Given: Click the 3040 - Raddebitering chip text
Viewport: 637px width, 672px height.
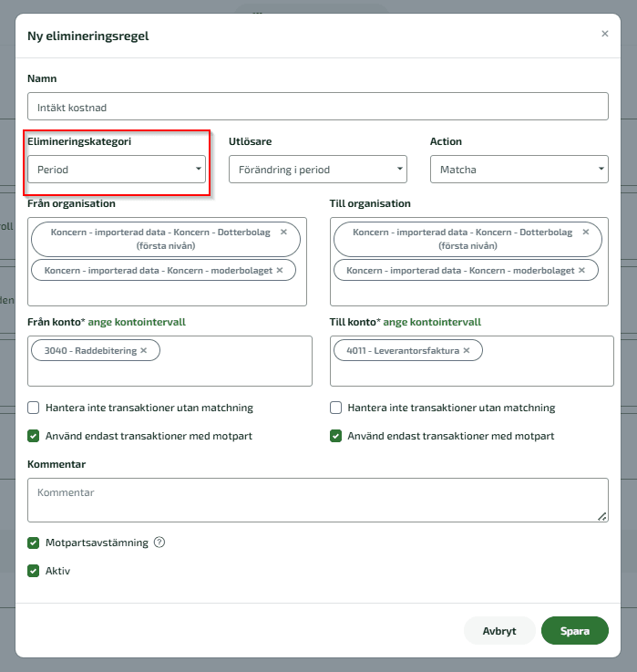Looking at the screenshot, I should [x=90, y=350].
